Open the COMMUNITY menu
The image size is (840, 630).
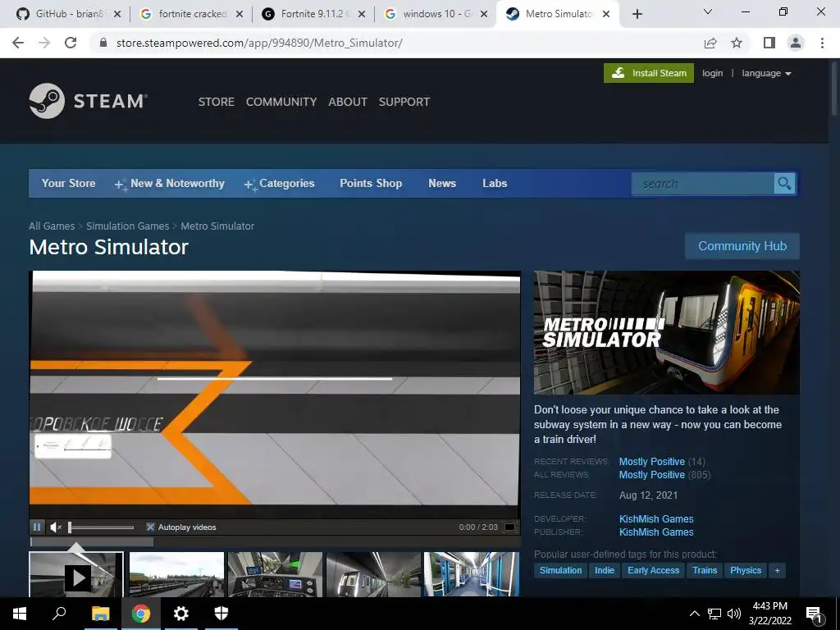281,102
